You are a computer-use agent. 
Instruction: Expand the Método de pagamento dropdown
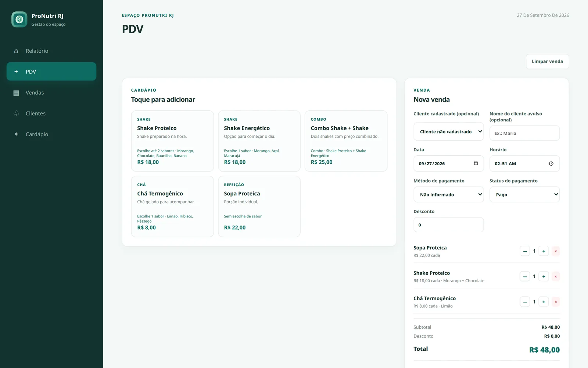(449, 194)
